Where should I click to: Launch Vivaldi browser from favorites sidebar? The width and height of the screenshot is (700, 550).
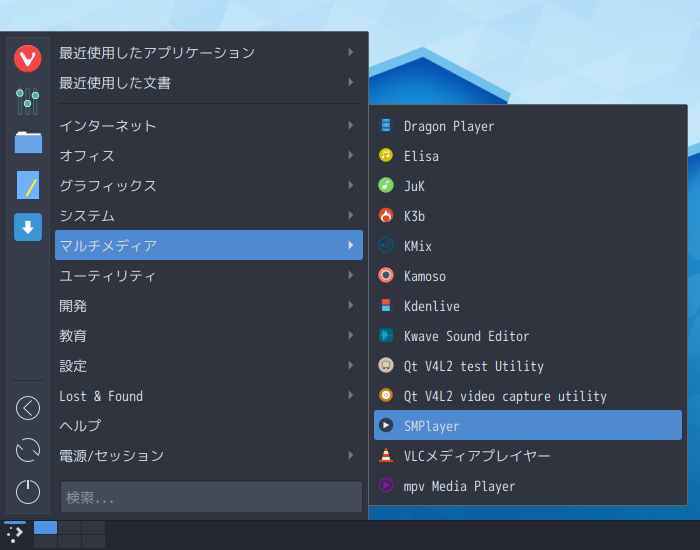28,58
